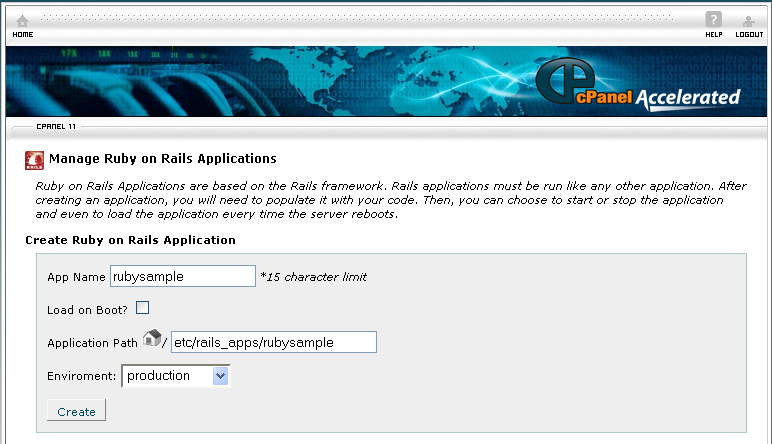This screenshot has height=444, width=772.
Task: Click the 'Create Ruby on Rails Application' heading
Action: [130, 240]
